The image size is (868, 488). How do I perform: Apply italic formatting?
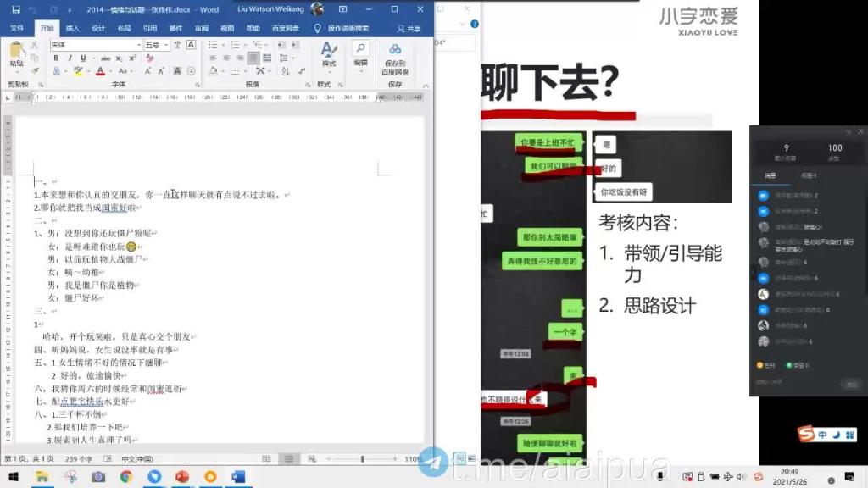70,58
